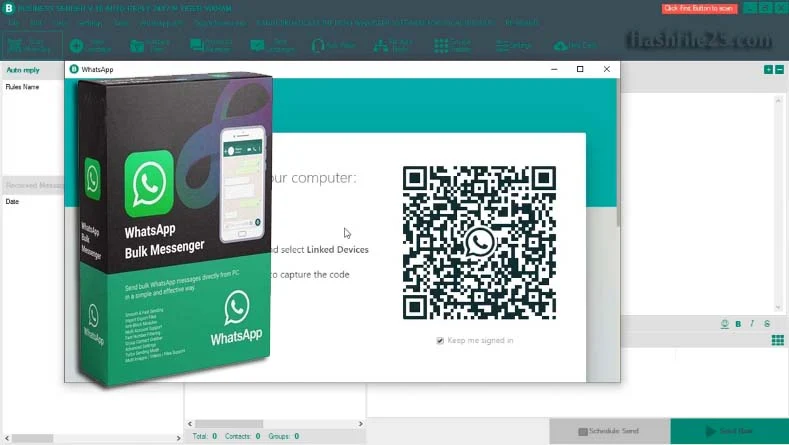Click the first toolbar button at far left

[x=32, y=45]
